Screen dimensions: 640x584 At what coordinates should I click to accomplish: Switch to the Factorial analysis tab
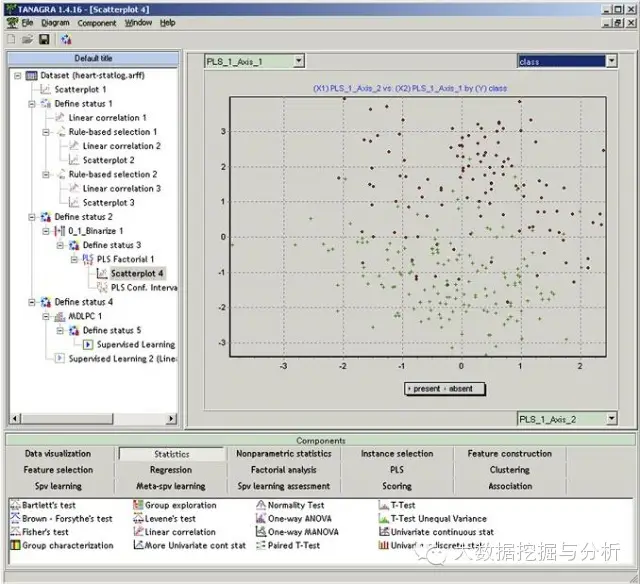pyautogui.click(x=284, y=470)
